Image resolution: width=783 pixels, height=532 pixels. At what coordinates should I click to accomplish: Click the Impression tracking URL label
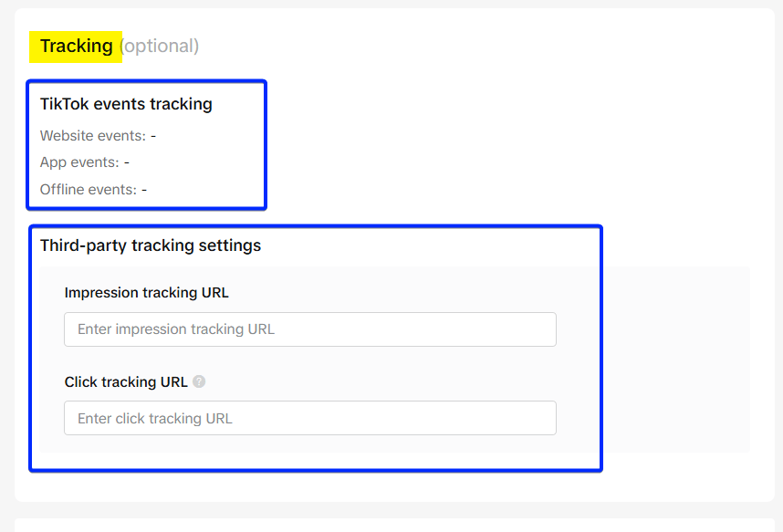146,293
